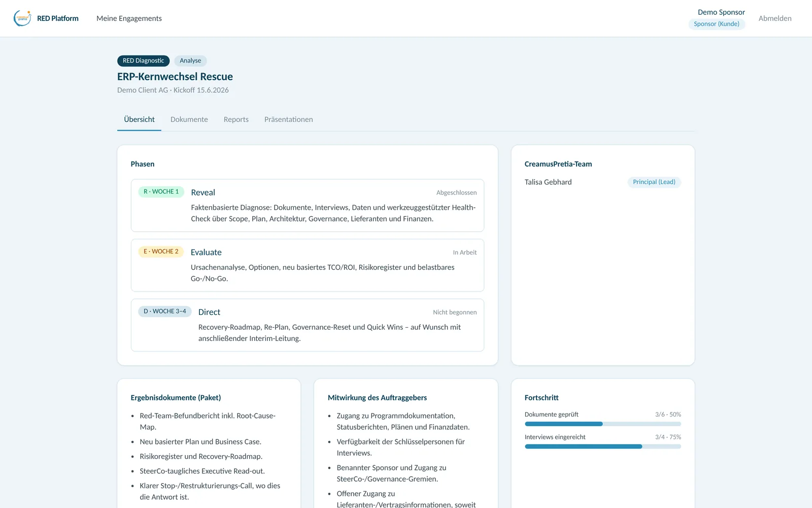812x508 pixels.
Task: Click the Demo Client AG kickoff line
Action: [x=173, y=90]
